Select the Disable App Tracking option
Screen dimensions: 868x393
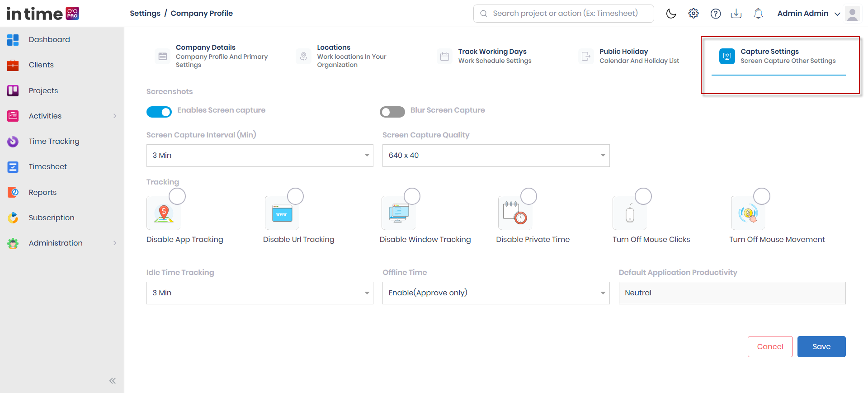(x=177, y=196)
